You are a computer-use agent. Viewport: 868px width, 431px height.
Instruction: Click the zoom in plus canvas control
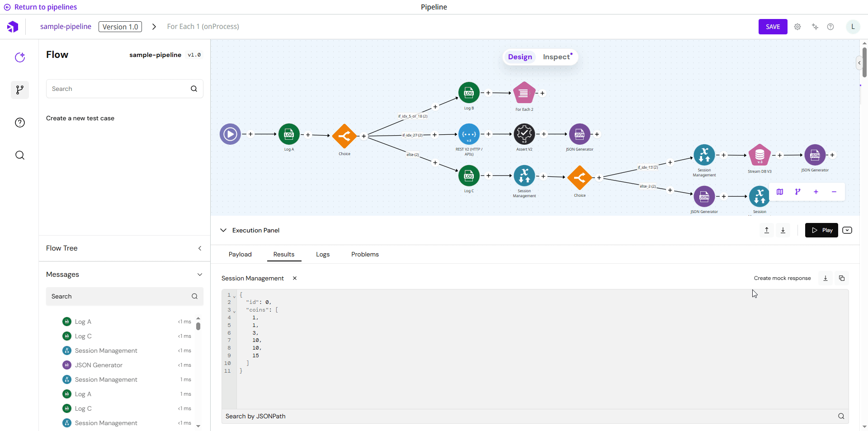(x=816, y=192)
